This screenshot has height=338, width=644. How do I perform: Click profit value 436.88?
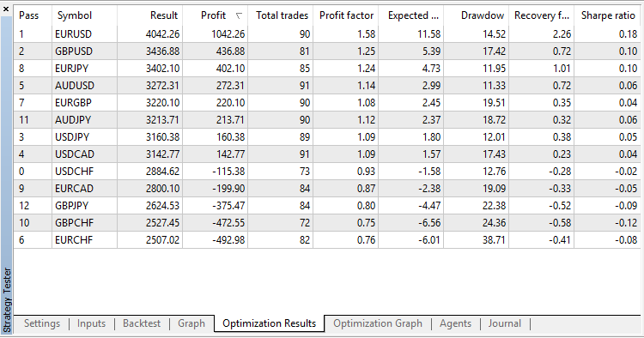230,51
